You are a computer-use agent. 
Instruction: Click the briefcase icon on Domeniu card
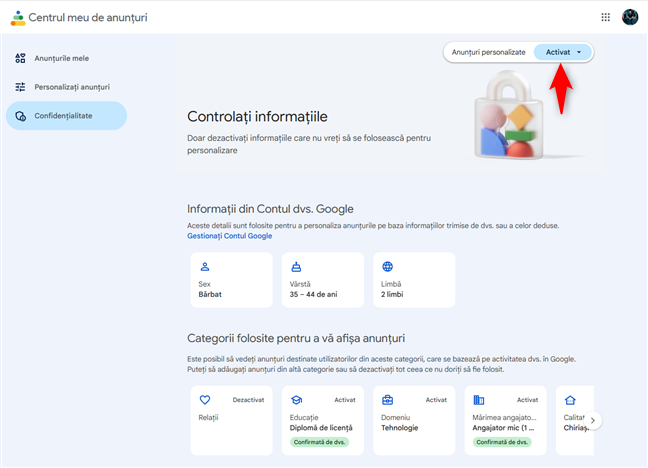pos(387,400)
